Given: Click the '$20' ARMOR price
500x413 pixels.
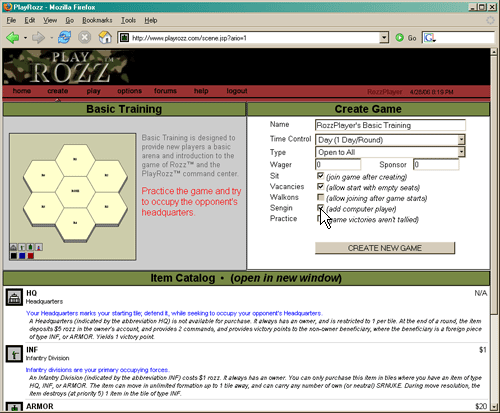Looking at the screenshot, I should [481, 406].
